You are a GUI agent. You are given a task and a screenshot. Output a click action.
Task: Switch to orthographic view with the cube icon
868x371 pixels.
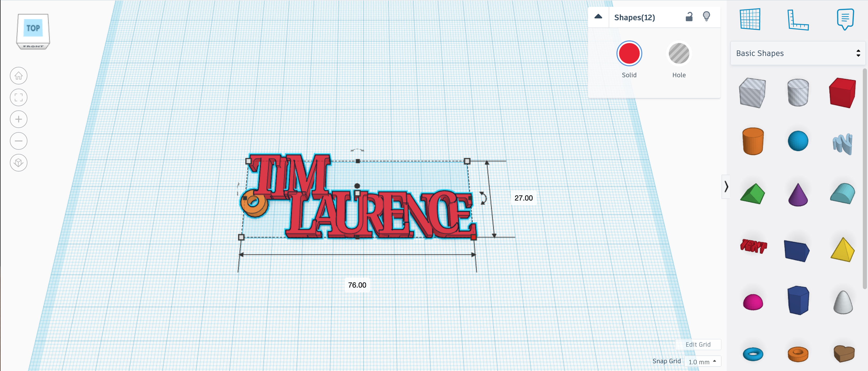[19, 163]
